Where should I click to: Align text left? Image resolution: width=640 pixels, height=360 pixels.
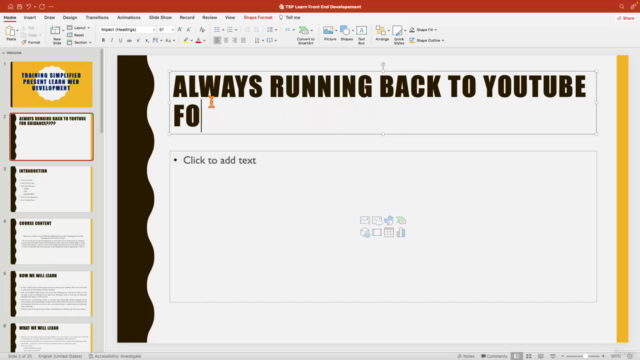click(x=217, y=40)
